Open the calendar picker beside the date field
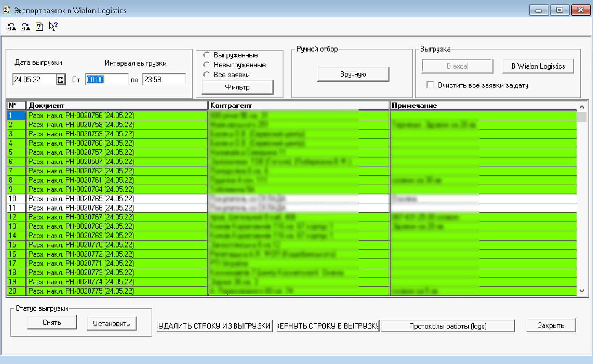593x364 pixels. [61, 80]
